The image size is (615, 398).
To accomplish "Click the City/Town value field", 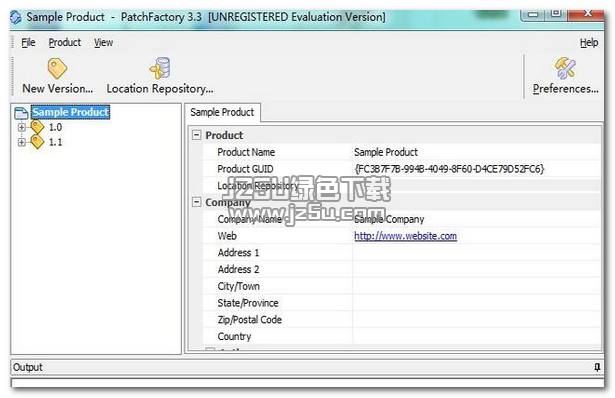I will 477,286.
